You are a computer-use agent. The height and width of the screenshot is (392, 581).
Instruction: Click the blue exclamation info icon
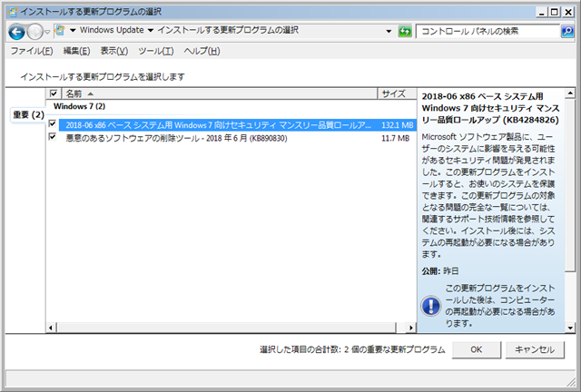click(x=430, y=306)
